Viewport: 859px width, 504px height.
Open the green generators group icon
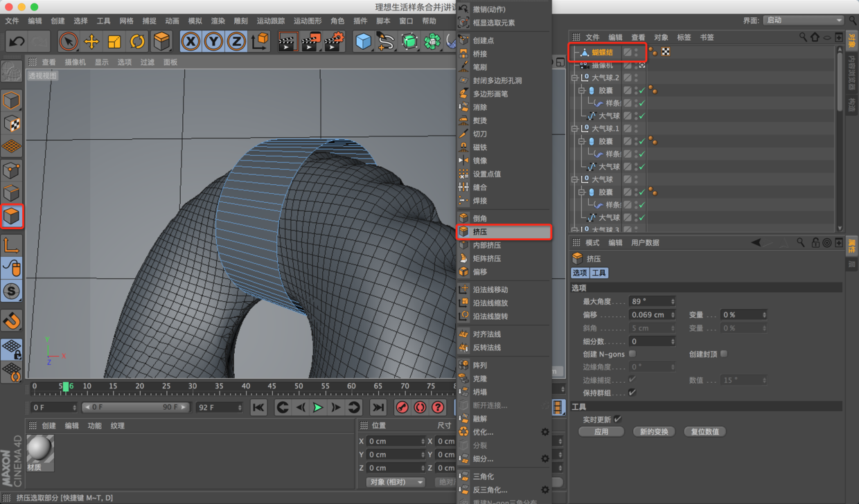[x=409, y=42]
